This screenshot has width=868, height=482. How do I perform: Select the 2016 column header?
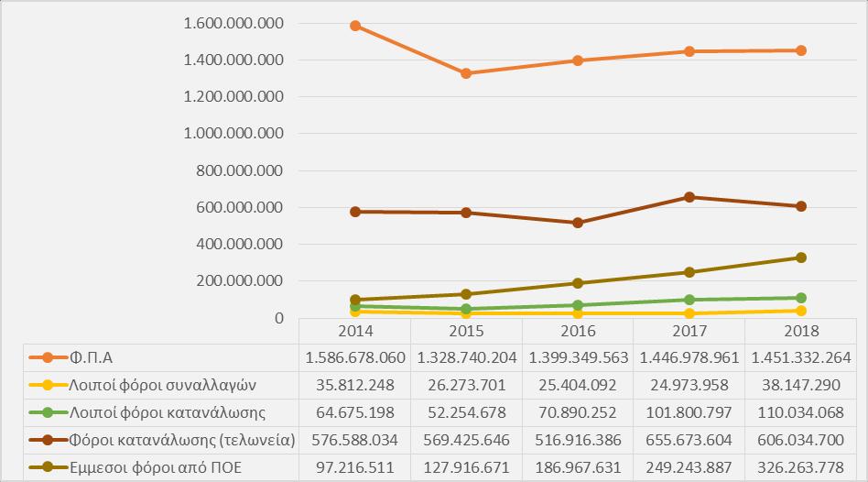click(x=578, y=332)
